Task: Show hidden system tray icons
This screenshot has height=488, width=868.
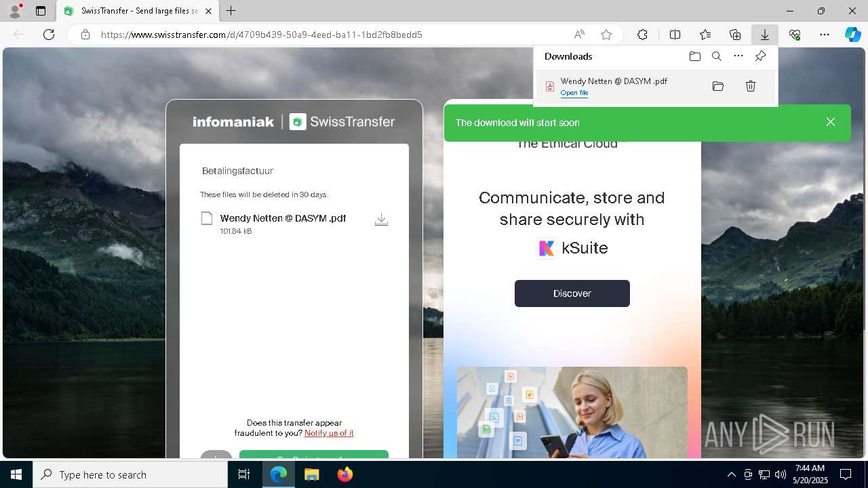Action: point(731,474)
